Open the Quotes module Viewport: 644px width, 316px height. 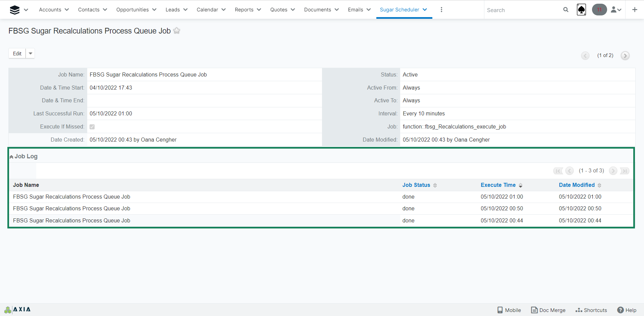[279, 10]
